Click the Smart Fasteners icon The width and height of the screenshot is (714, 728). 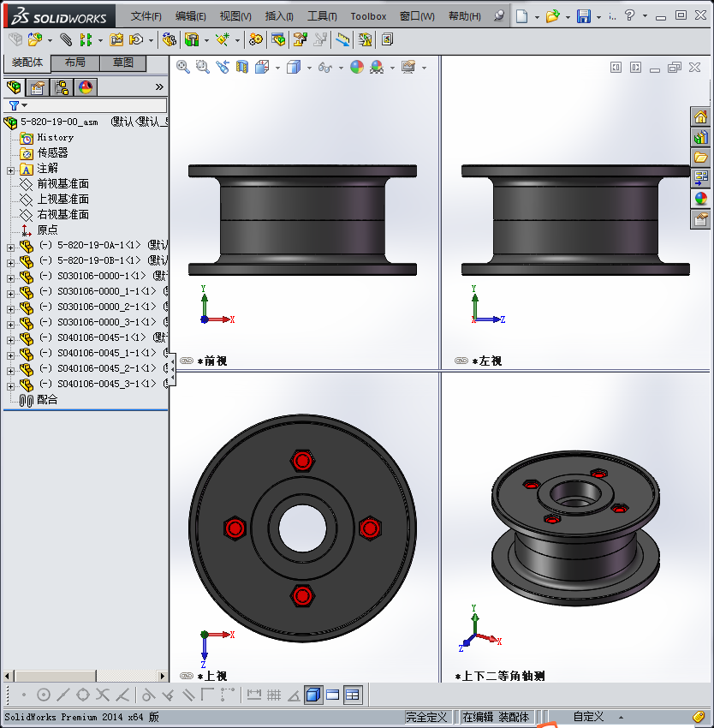point(116,40)
